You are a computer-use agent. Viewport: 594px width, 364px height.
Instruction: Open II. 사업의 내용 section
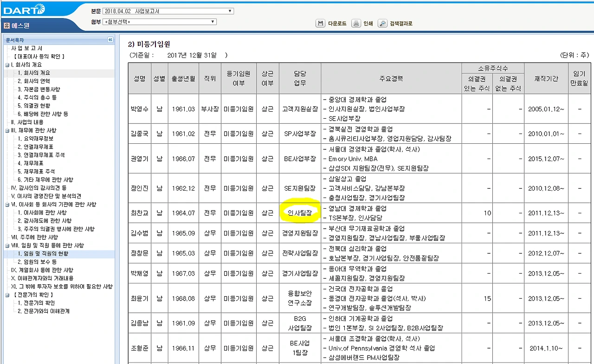pyautogui.click(x=27, y=122)
